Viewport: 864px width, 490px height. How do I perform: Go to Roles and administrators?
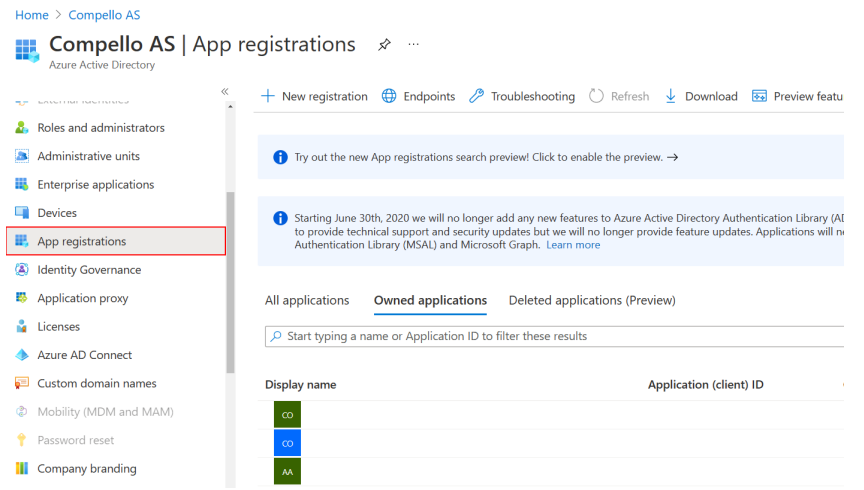(x=101, y=128)
